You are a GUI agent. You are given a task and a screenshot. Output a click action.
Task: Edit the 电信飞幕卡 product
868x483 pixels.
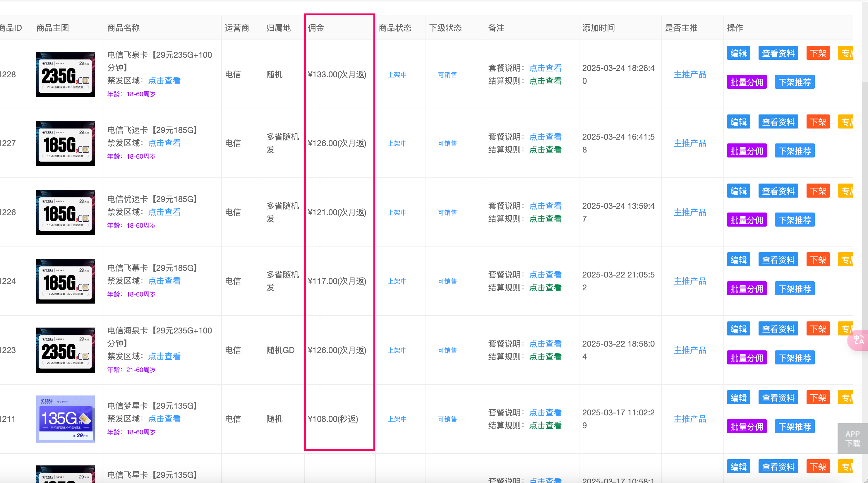coord(738,260)
